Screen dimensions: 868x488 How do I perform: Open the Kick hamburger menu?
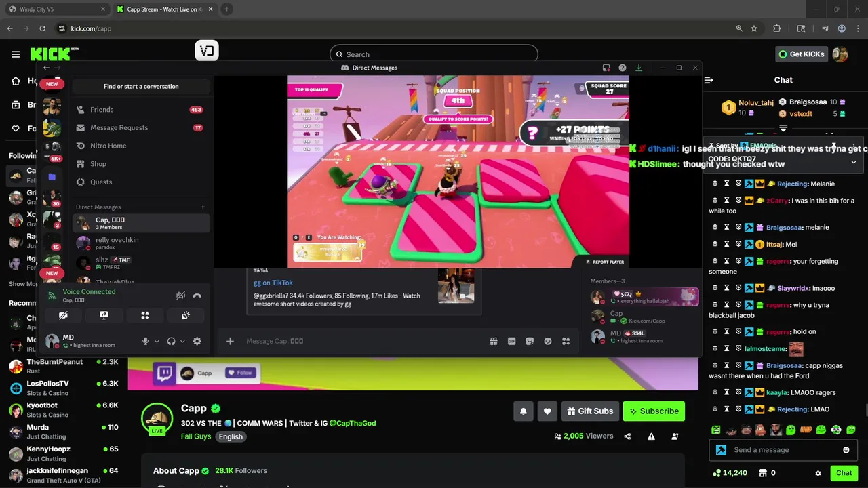tap(16, 54)
